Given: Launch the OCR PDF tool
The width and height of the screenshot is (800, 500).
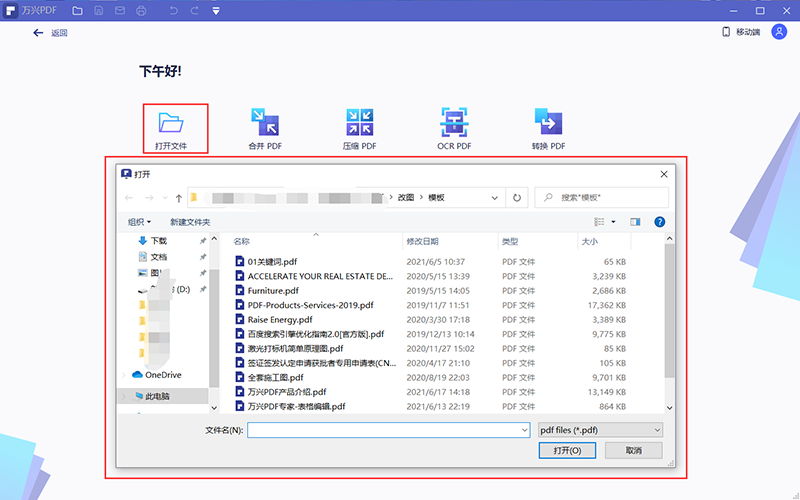Looking at the screenshot, I should point(454,123).
